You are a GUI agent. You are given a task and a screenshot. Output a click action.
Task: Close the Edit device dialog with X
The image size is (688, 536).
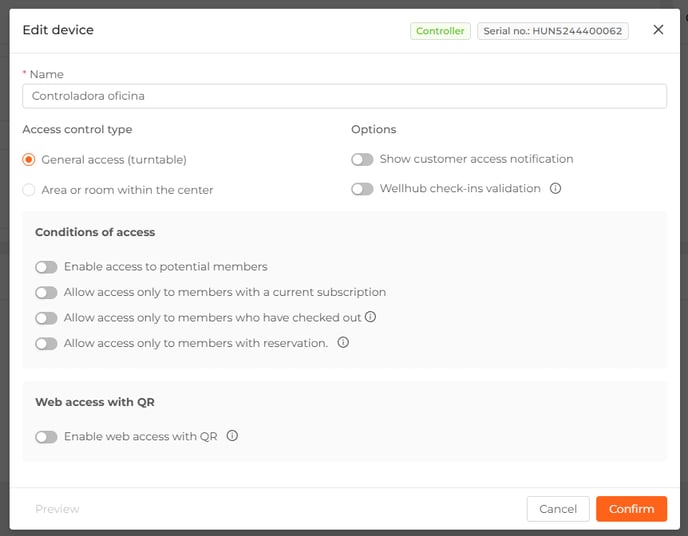[x=658, y=30]
